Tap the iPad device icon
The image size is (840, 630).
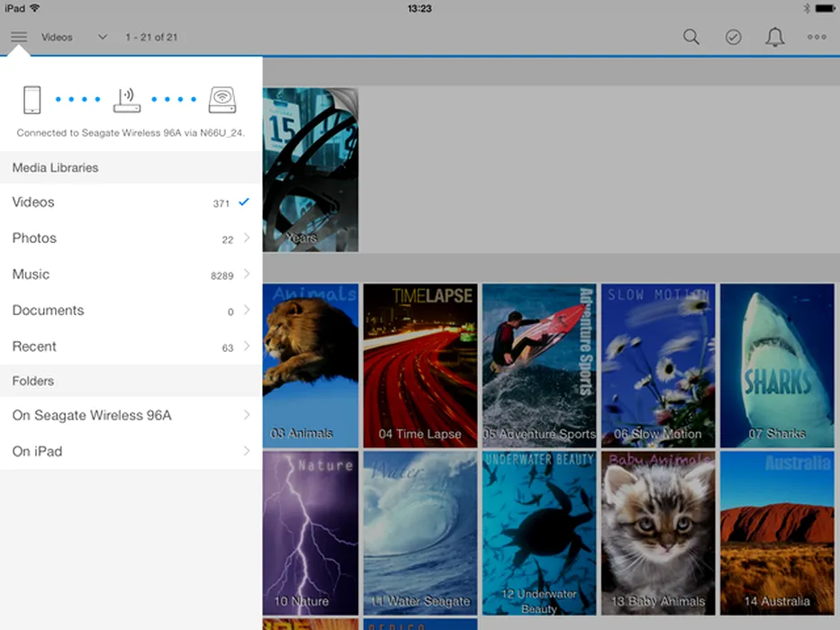pyautogui.click(x=32, y=99)
